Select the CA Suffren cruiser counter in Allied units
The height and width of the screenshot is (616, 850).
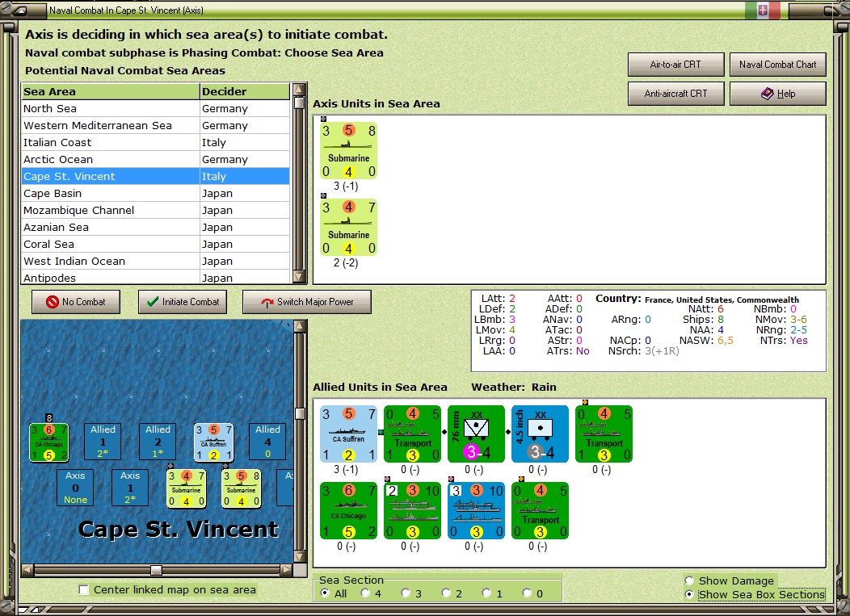[348, 434]
